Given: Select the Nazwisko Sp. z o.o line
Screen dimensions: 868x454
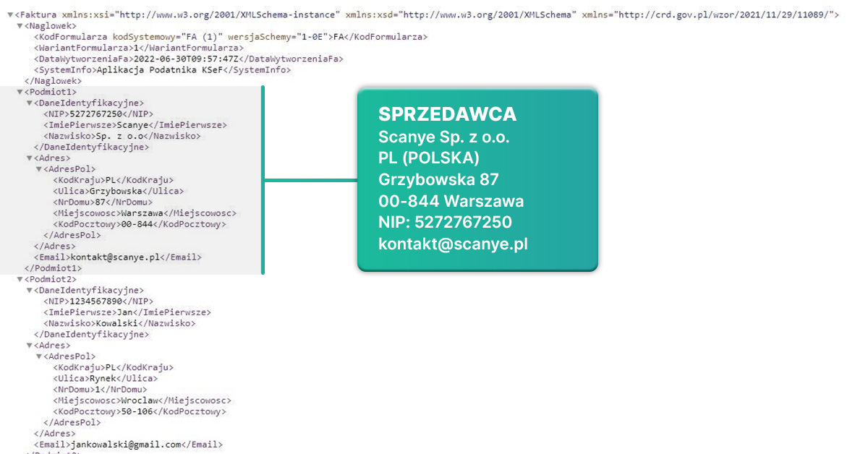Looking at the screenshot, I should pos(122,135).
